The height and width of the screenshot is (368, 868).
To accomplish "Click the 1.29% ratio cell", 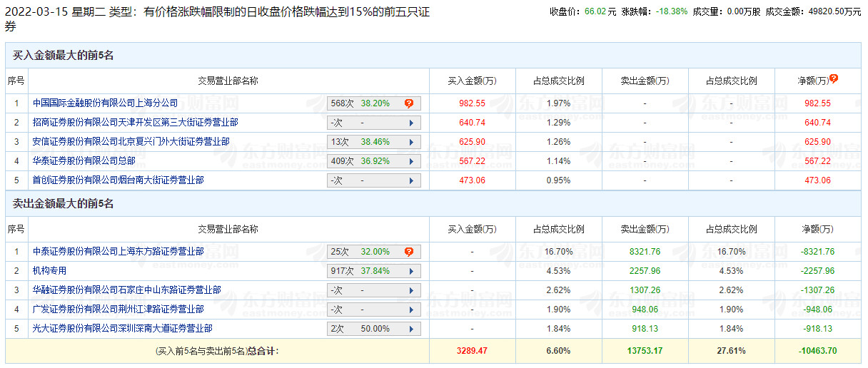I will click(559, 123).
